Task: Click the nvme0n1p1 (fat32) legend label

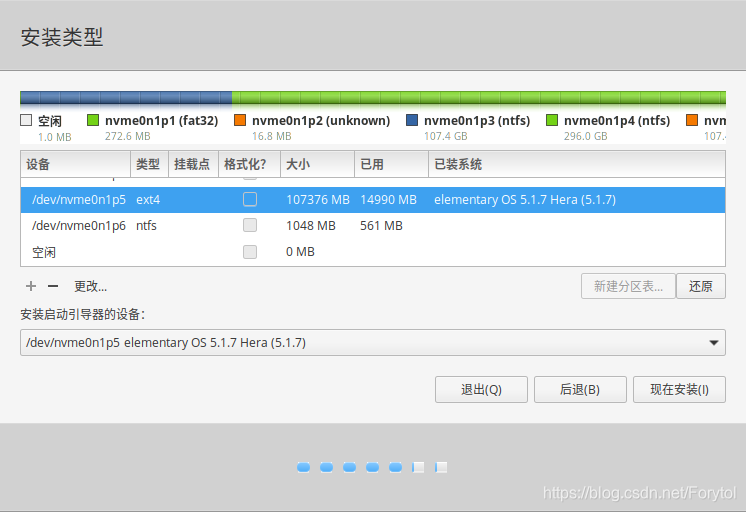Action: 161,120
